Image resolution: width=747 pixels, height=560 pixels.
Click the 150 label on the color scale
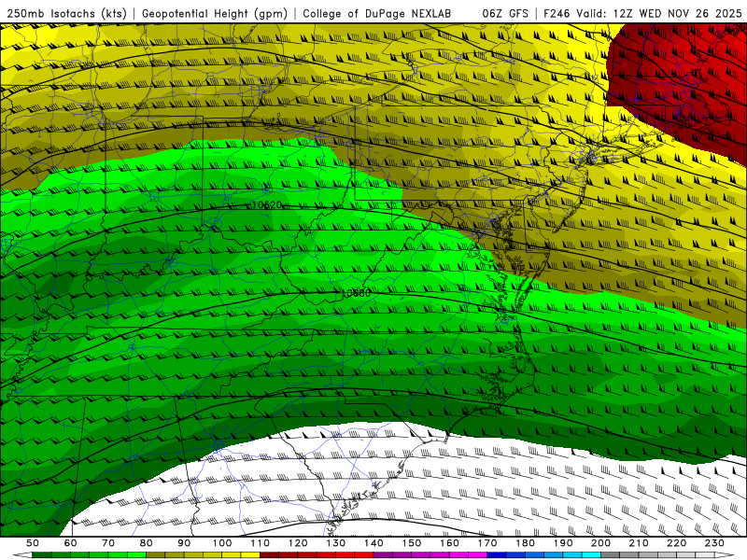click(x=412, y=543)
